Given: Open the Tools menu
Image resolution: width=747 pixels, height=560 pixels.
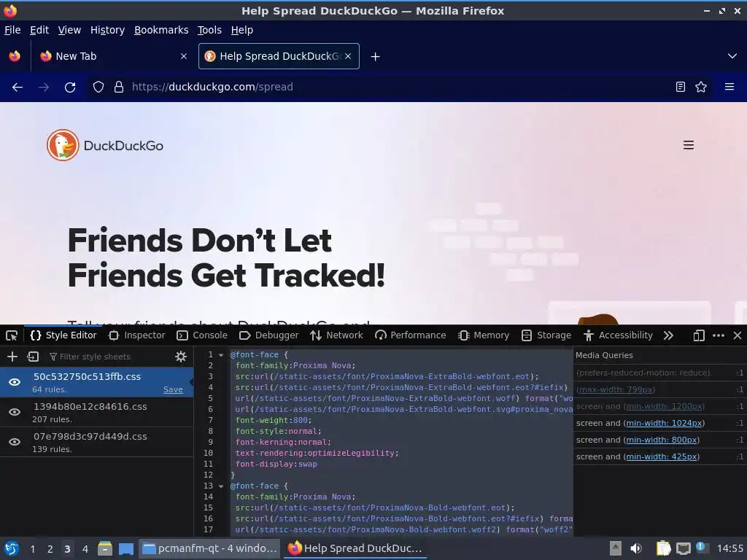Looking at the screenshot, I should pyautogui.click(x=209, y=30).
